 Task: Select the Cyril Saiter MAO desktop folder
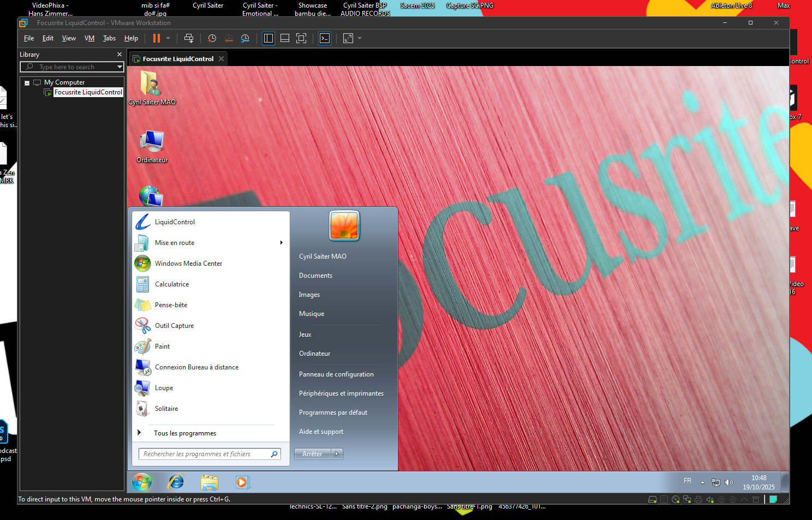coord(152,88)
